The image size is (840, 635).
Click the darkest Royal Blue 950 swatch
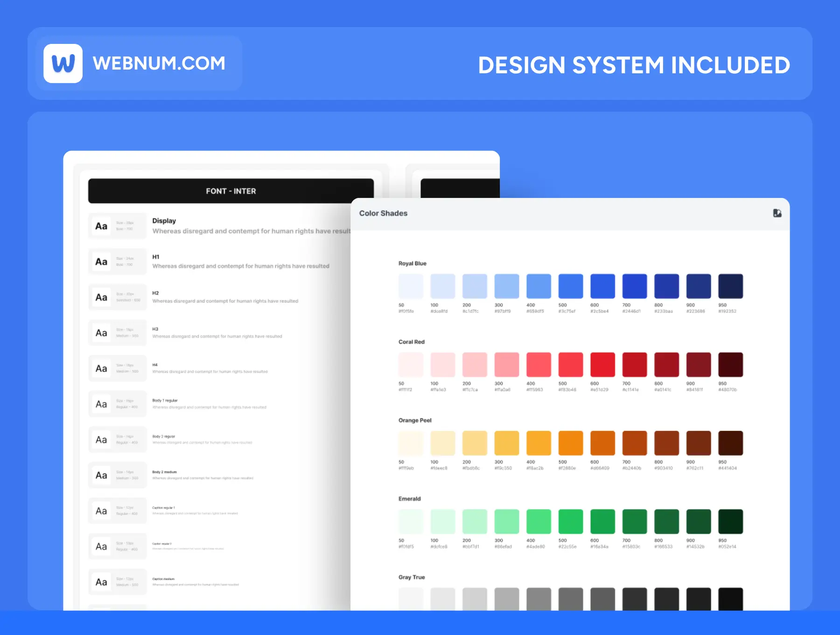click(x=730, y=285)
